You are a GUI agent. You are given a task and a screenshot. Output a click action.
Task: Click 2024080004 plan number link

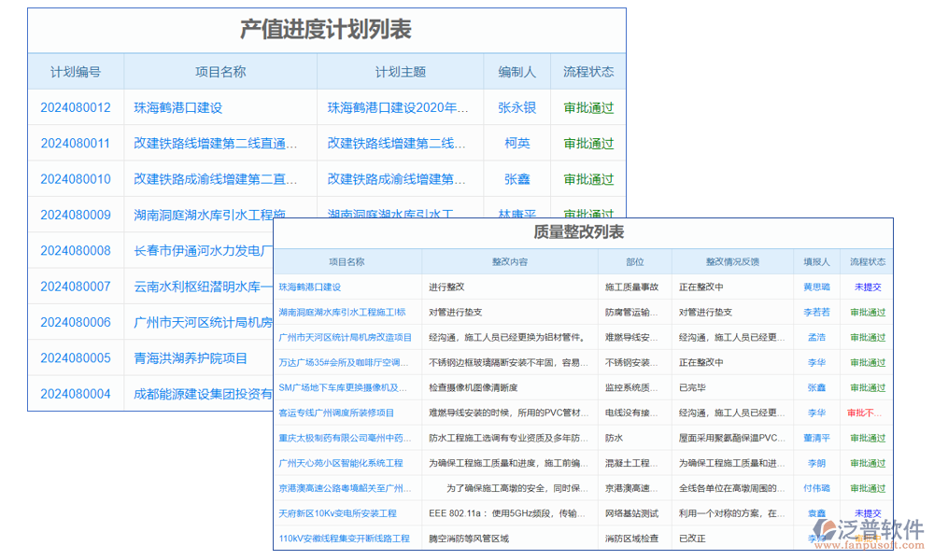pos(76,393)
